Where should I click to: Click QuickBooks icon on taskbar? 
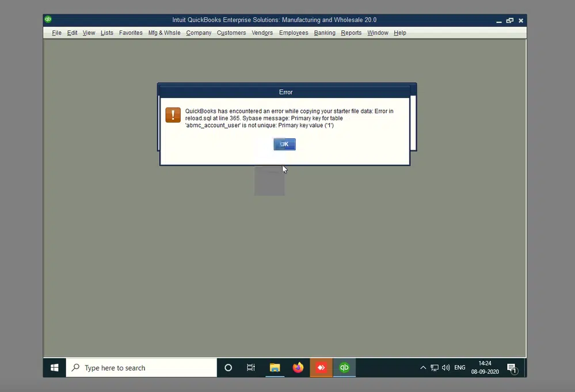(x=344, y=367)
